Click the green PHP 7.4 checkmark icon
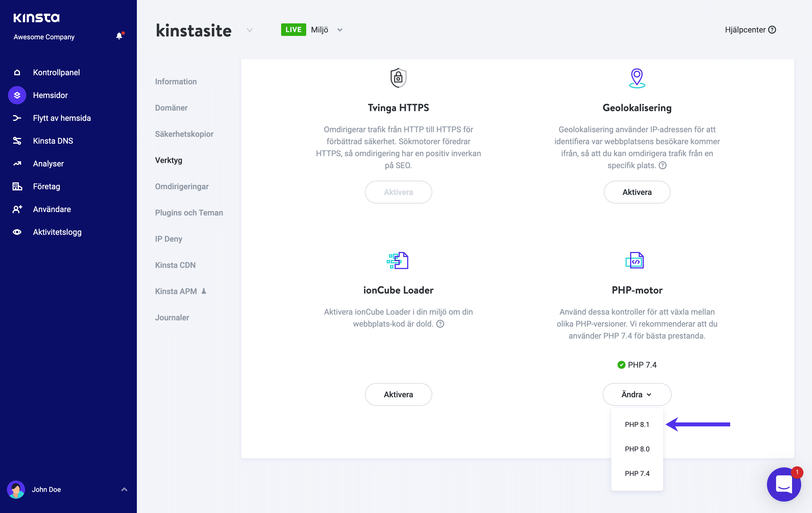This screenshot has width=812, height=513. (x=621, y=365)
